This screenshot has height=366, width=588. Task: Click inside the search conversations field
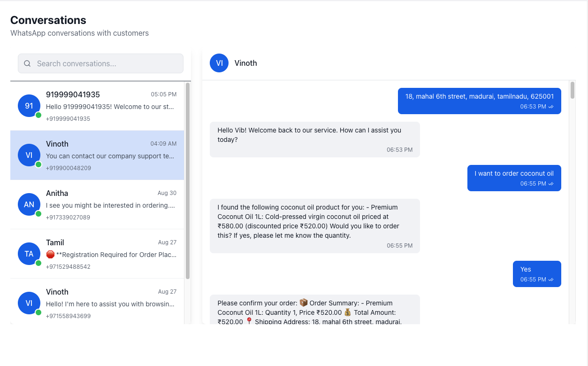point(100,63)
